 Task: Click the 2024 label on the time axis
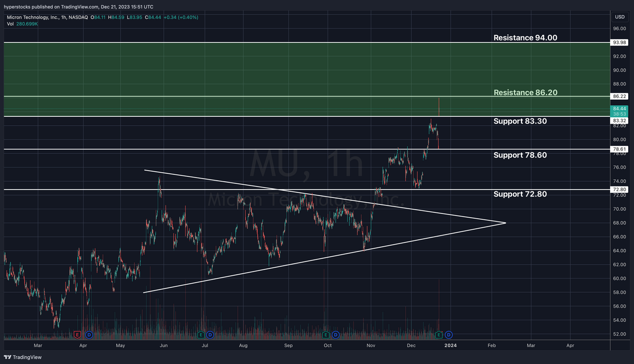coord(451,345)
